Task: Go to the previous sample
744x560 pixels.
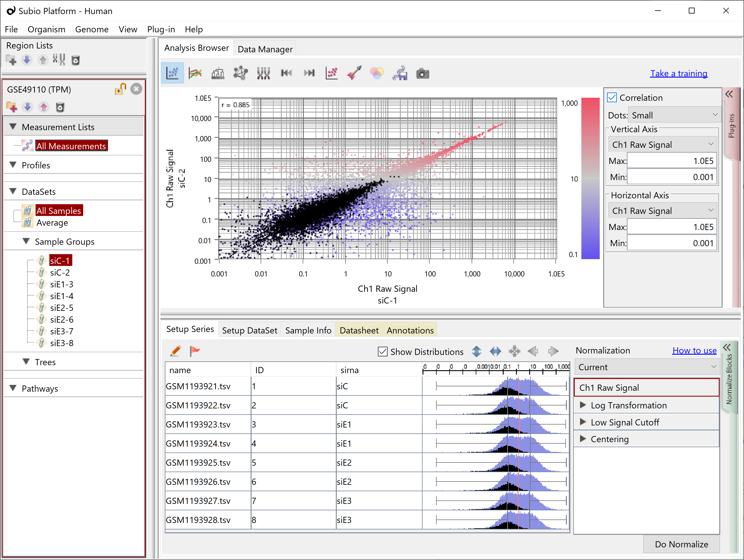Action: [286, 73]
